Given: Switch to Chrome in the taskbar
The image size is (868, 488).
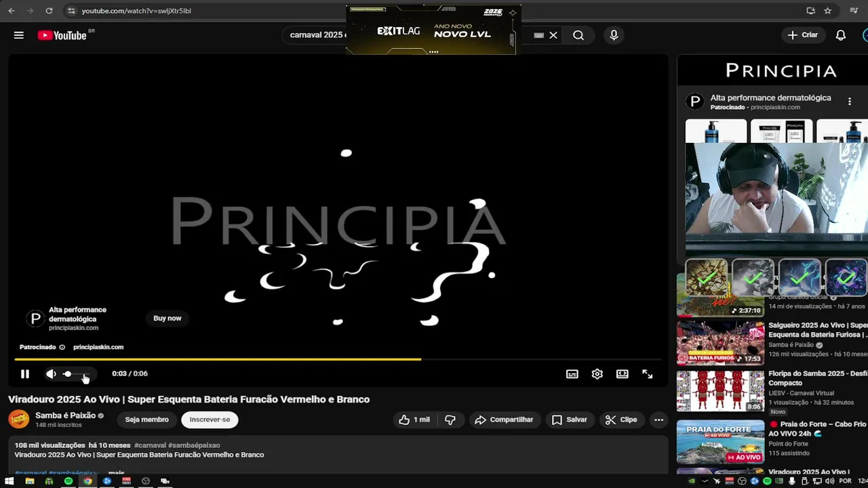Looking at the screenshot, I should (x=87, y=481).
